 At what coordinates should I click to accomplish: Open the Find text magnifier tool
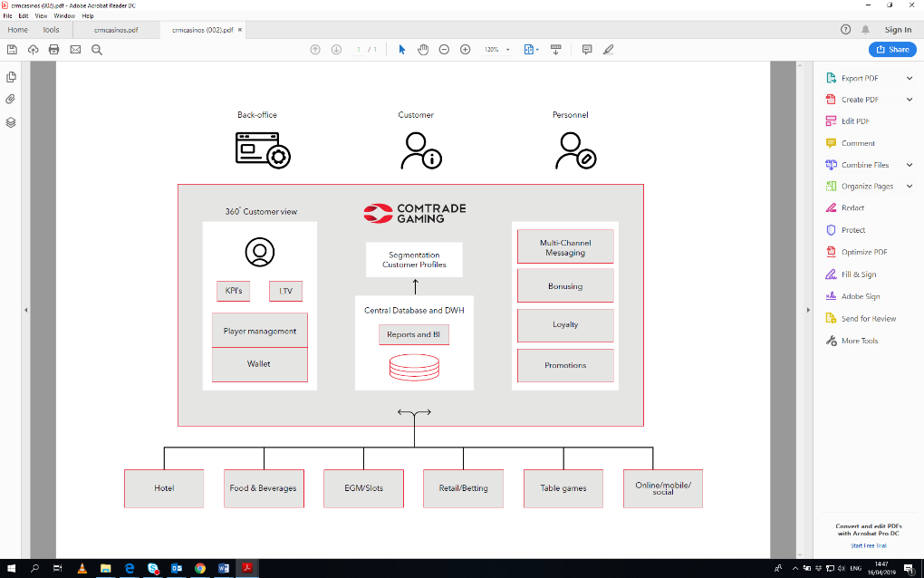click(x=97, y=50)
